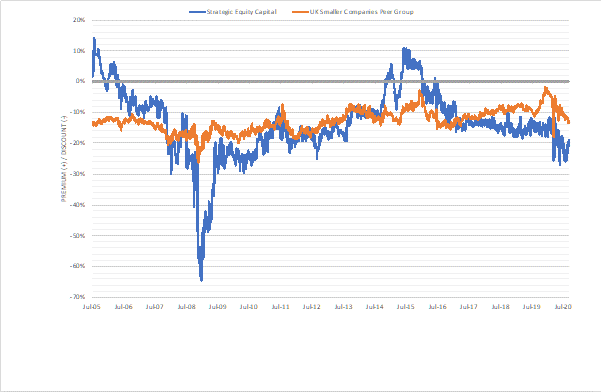601x392 pixels.
Task: Click the Jul-06 x-axis label
Action: [123, 307]
